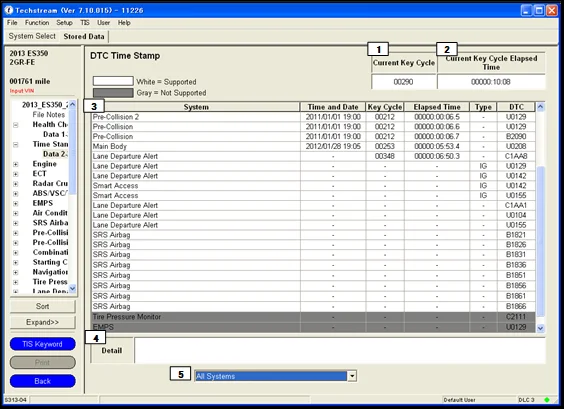The width and height of the screenshot is (564, 409).
Task: Switch to the Stored Data tab
Action: [84, 36]
